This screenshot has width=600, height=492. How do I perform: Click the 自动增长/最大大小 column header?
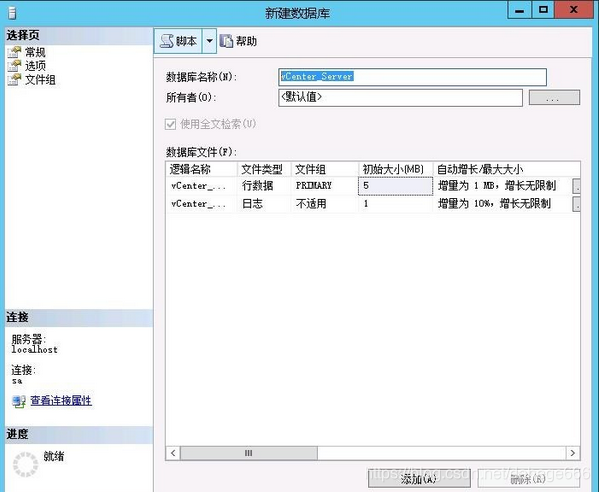click(506, 169)
